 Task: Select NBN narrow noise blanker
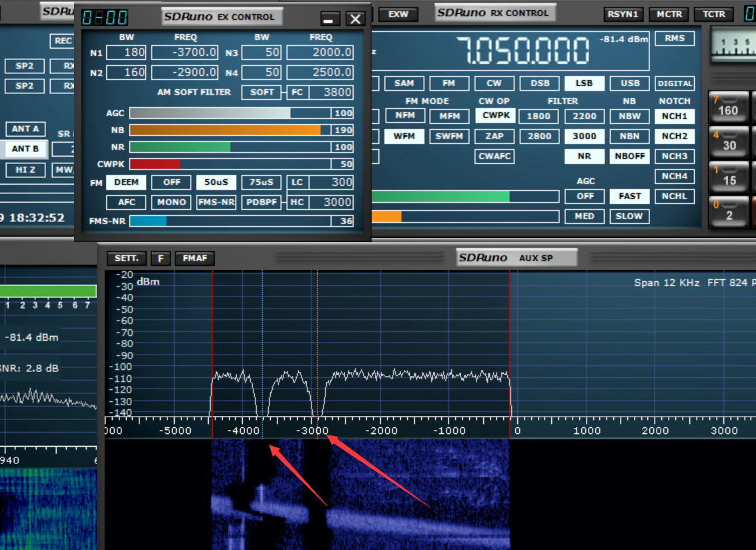(x=630, y=136)
